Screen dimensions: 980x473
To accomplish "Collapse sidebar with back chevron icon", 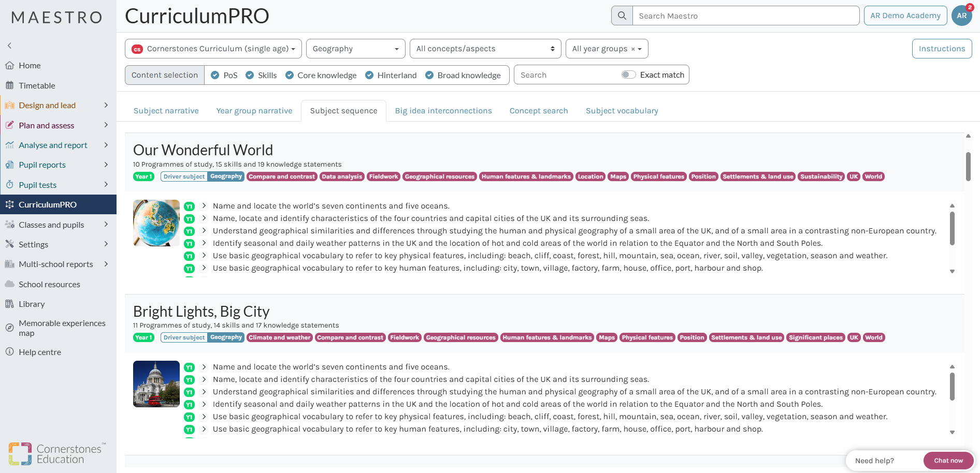I will point(9,46).
